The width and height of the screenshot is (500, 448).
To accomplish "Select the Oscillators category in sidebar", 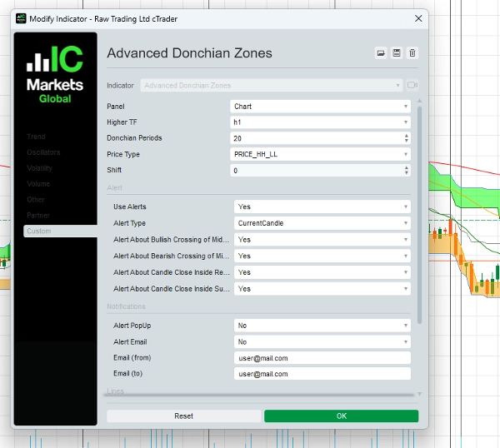I will (42, 152).
